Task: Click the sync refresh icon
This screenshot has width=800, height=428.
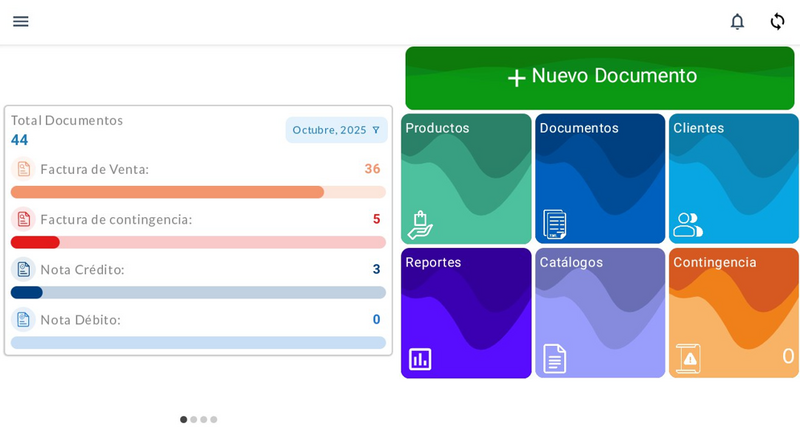Action: point(777,21)
